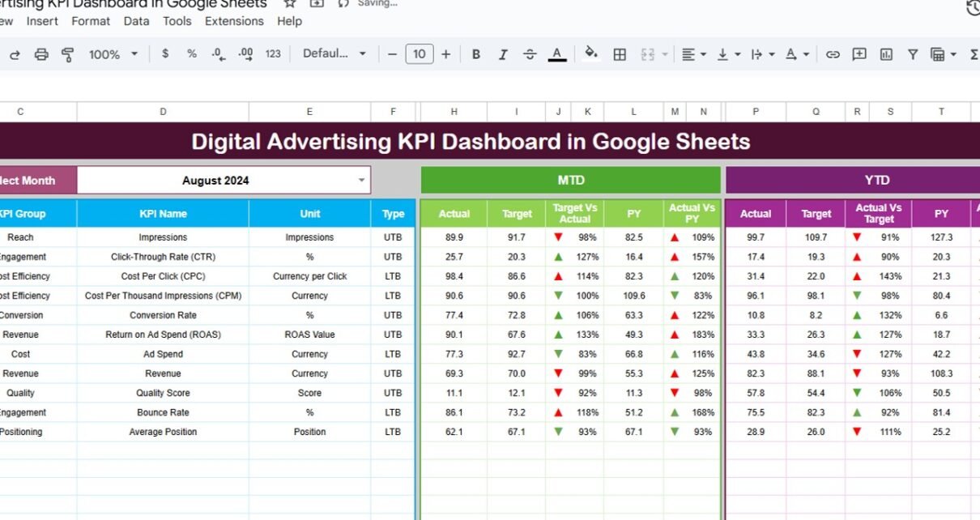Click the Average Position cell
The width and height of the screenshot is (980, 520).
tap(163, 432)
